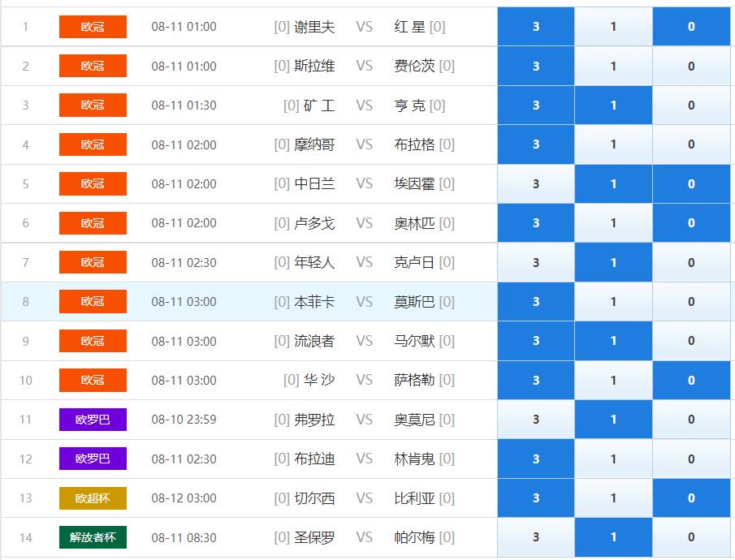The width and height of the screenshot is (735, 560).
Task: Click away team 布拉格
Action: coord(415,144)
